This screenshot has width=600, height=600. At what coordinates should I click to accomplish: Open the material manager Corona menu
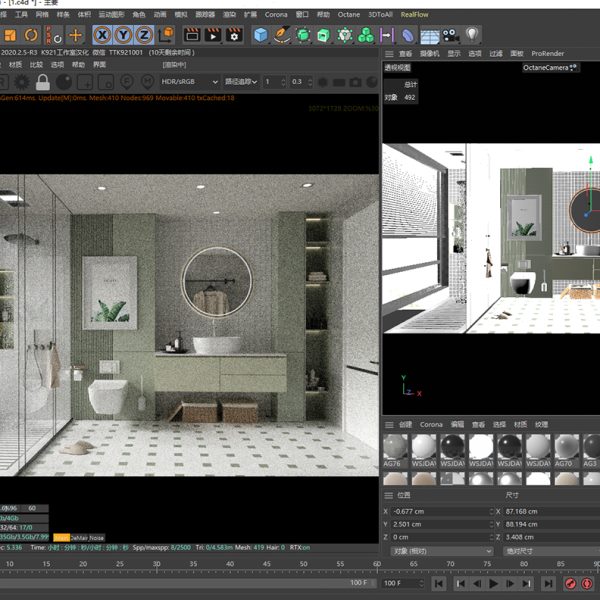(431, 424)
